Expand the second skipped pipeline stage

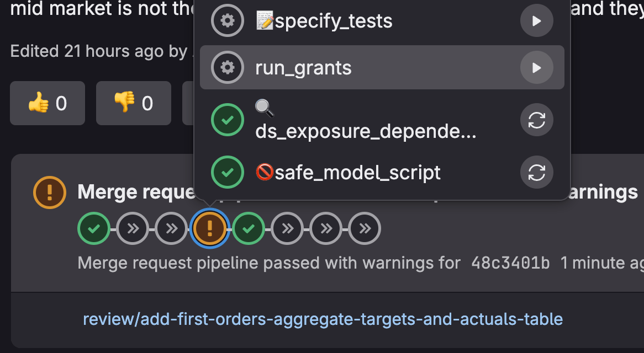click(171, 228)
